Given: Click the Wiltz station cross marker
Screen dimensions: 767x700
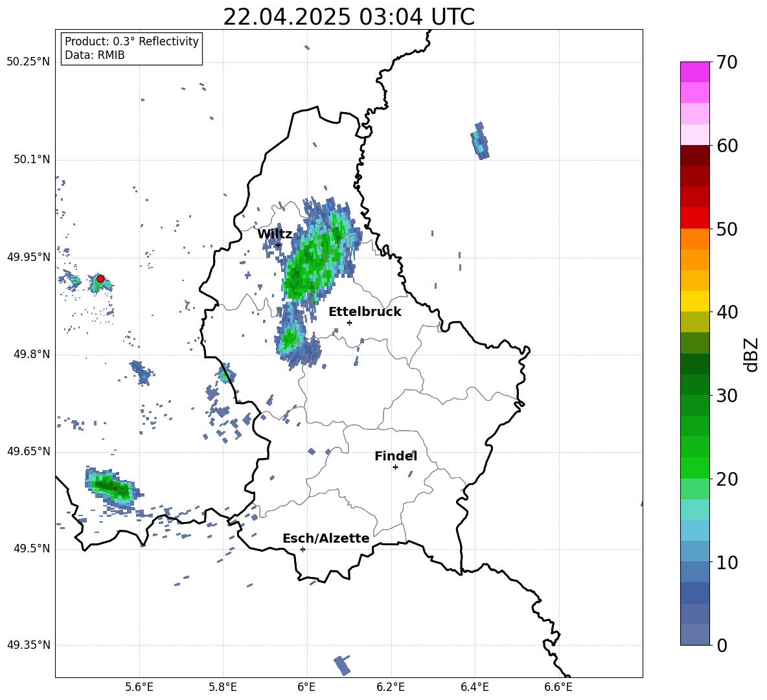Looking at the screenshot, I should click(x=279, y=245).
